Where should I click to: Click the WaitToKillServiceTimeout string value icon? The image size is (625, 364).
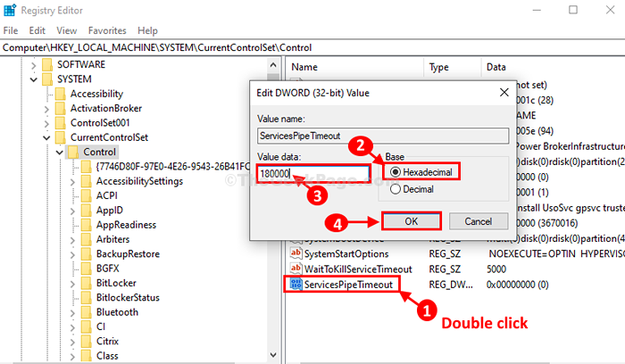pyautogui.click(x=296, y=269)
